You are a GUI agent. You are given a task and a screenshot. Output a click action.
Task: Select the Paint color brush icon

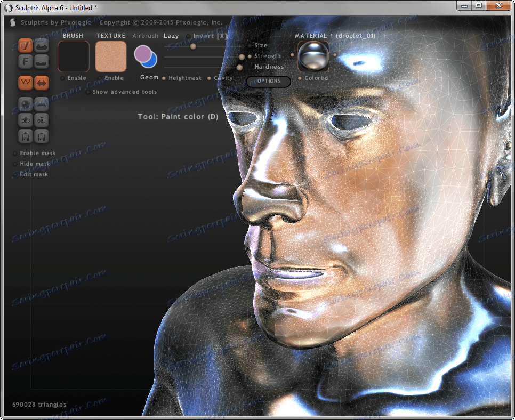(26, 46)
